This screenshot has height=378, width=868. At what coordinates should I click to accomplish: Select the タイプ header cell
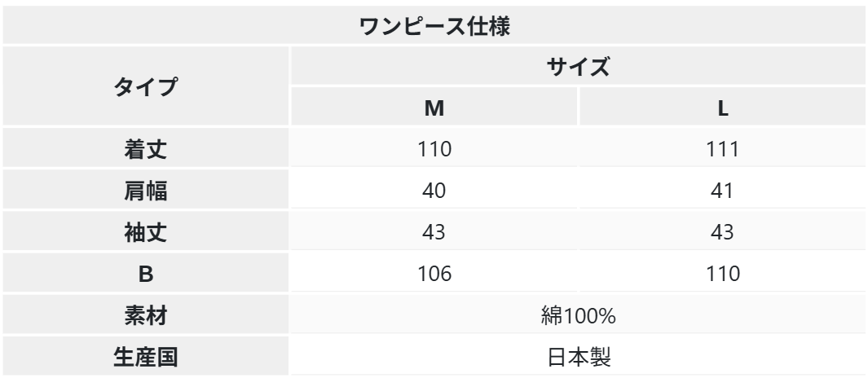click(146, 86)
